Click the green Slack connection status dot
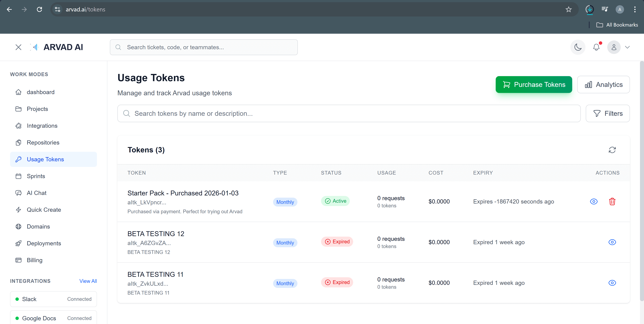 pyautogui.click(x=17, y=299)
